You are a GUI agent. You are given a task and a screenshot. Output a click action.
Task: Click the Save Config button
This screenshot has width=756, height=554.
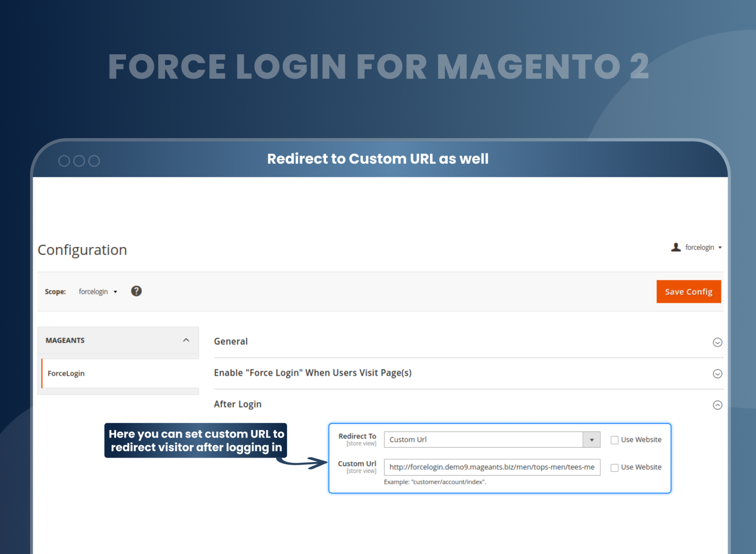[x=688, y=291]
